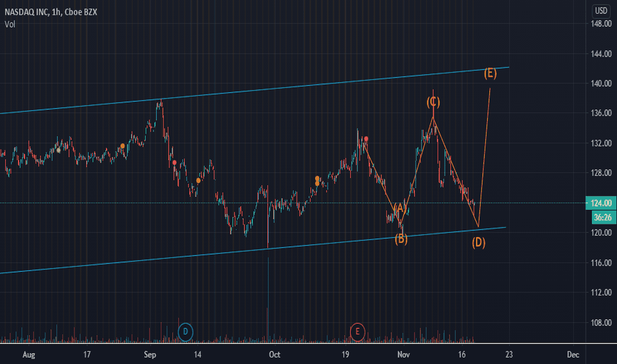Click the 128.00 price axis label
Image resolution: width=617 pixels, height=364 pixels.
[x=601, y=173]
